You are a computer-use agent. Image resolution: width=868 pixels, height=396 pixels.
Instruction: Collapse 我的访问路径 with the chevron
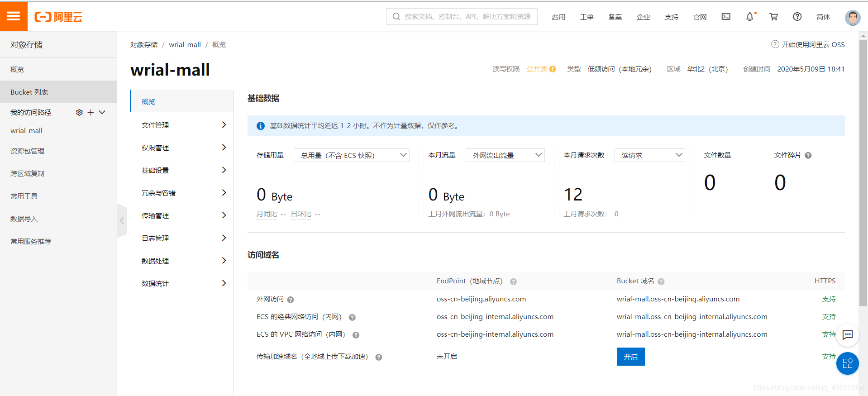click(102, 112)
